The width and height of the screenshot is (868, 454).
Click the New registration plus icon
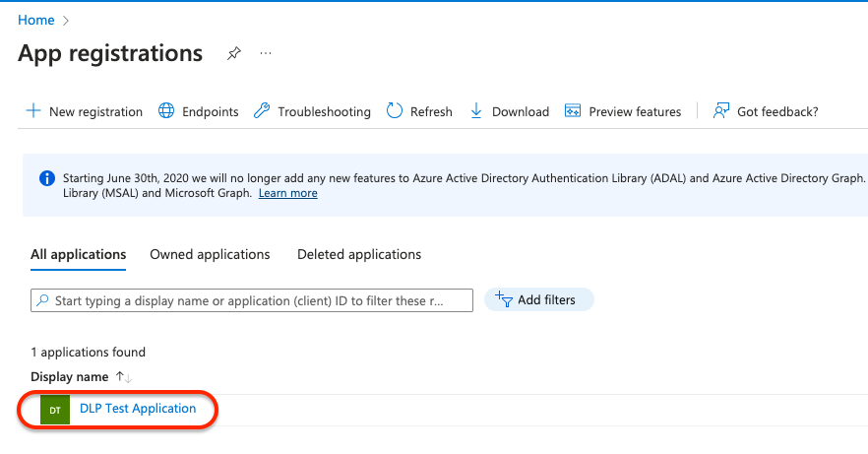point(33,110)
